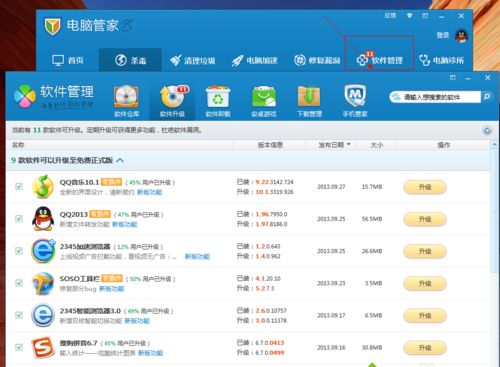
Task: Open 新版功能 link under 2345智能浏览器3.0
Action: click(x=137, y=321)
